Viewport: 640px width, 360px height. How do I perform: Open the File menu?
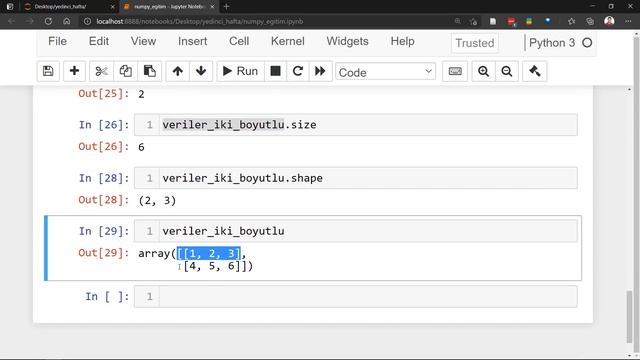58,41
